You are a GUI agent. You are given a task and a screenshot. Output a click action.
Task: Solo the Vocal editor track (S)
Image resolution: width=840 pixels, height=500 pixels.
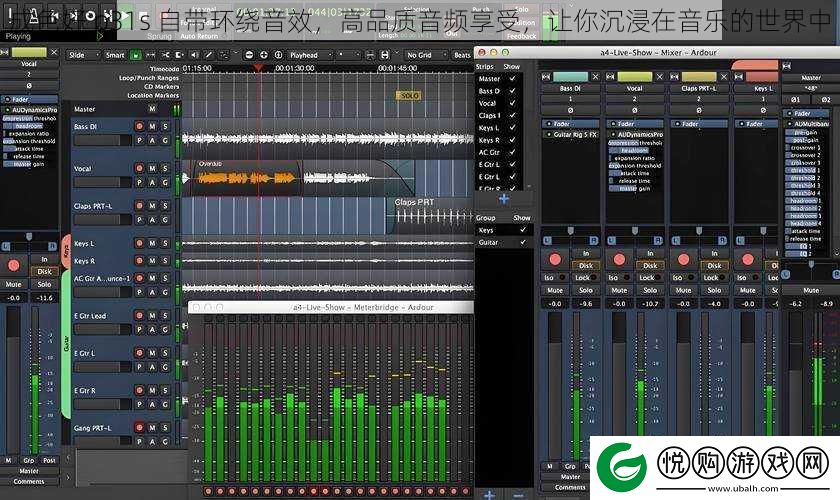pos(165,168)
